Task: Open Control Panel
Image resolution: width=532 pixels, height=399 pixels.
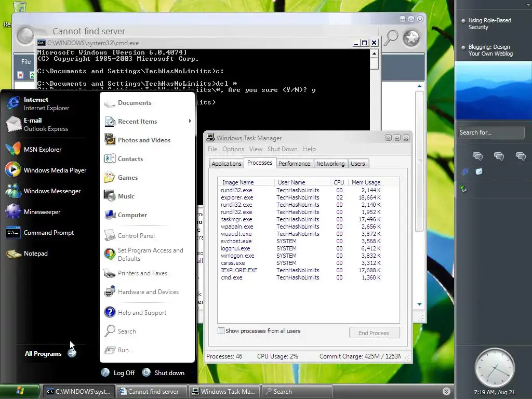Action: (x=129, y=235)
